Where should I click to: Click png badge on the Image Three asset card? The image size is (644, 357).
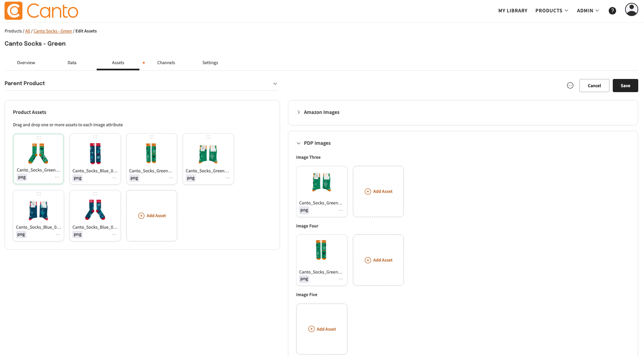304,210
